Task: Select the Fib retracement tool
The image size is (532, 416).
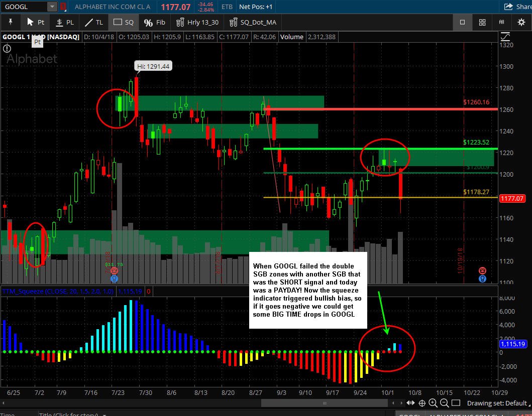Action: (x=154, y=22)
